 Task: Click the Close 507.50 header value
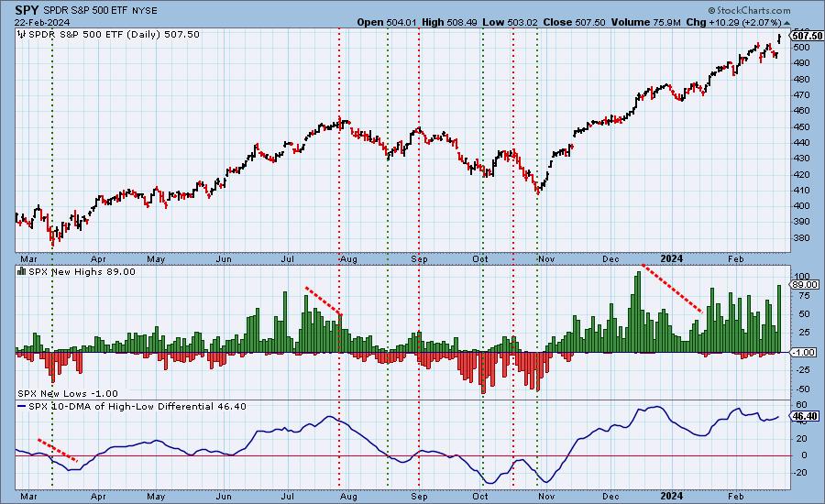(574, 23)
